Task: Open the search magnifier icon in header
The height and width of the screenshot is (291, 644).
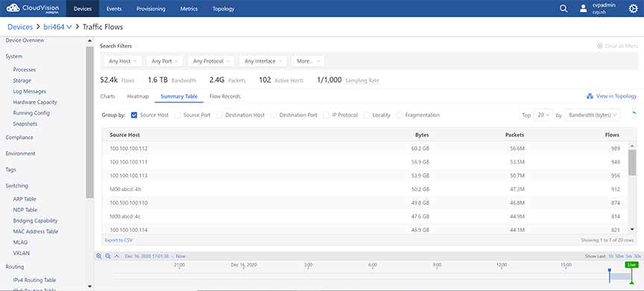Action: [x=564, y=9]
